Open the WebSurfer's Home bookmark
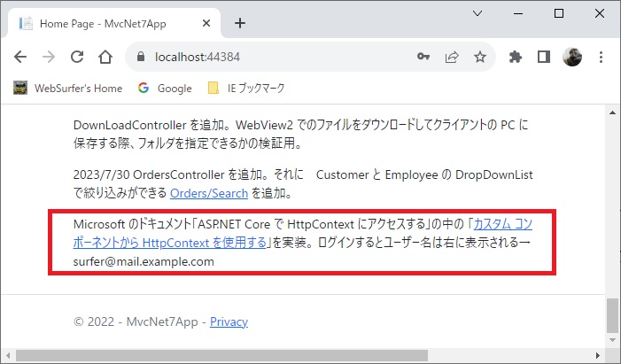This screenshot has width=621, height=364. [x=67, y=88]
